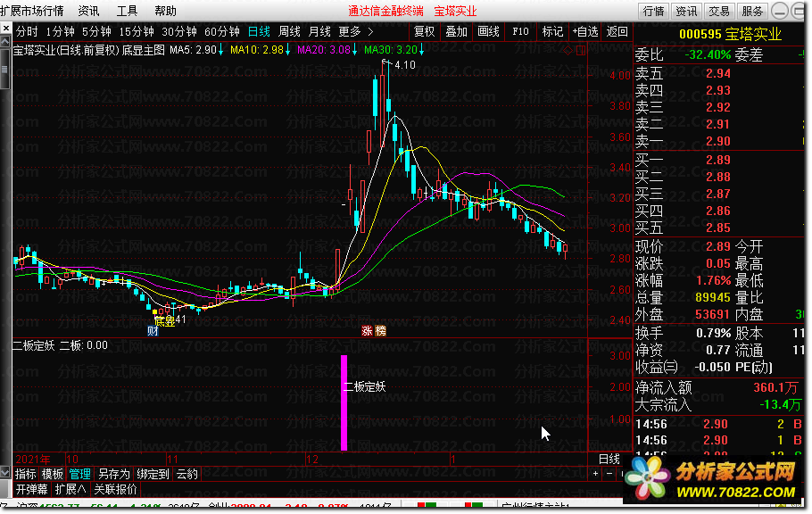
Task: Open the 模板 template tab
Action: 53,474
